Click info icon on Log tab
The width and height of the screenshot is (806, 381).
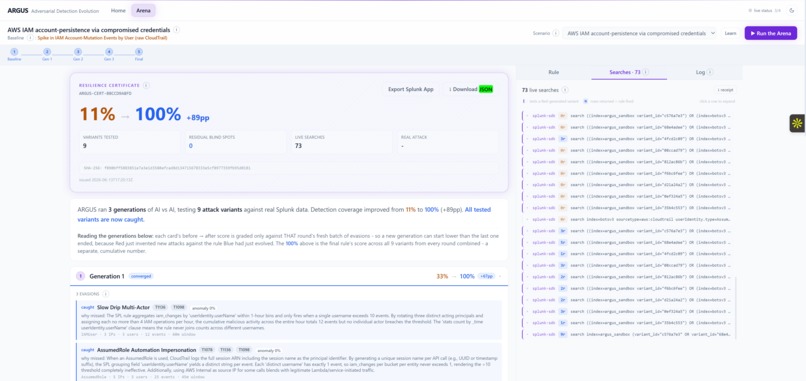pos(710,72)
